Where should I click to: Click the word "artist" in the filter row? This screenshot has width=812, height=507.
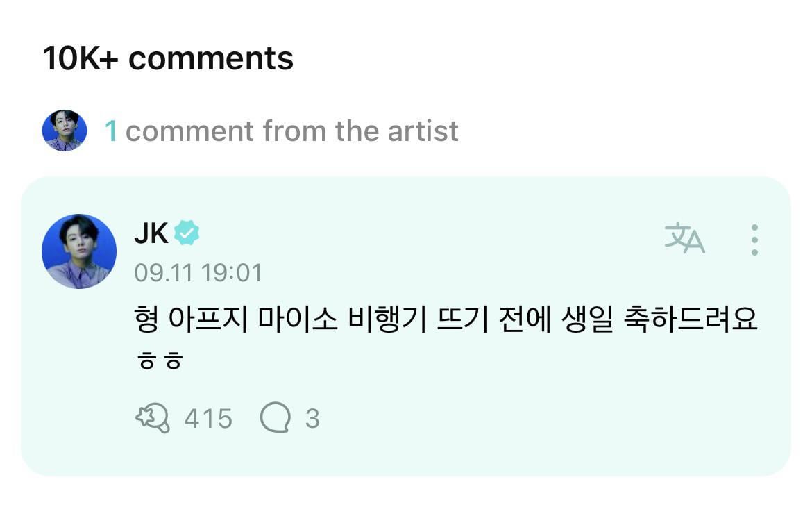click(423, 131)
